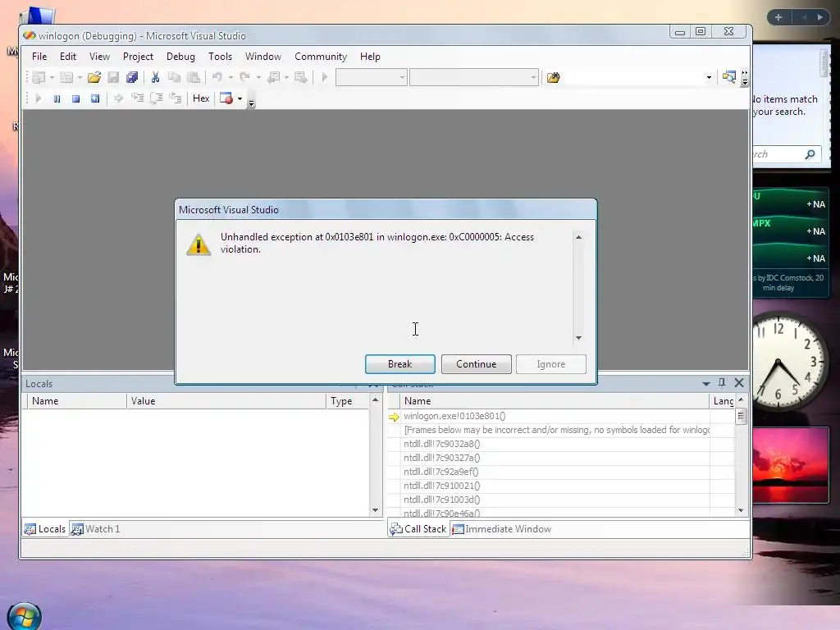Open the Debug menu
Viewport: 840px width, 630px height.
[180, 57]
